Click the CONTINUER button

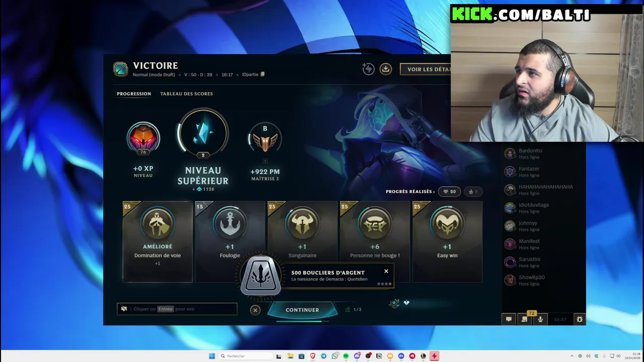pos(302,310)
